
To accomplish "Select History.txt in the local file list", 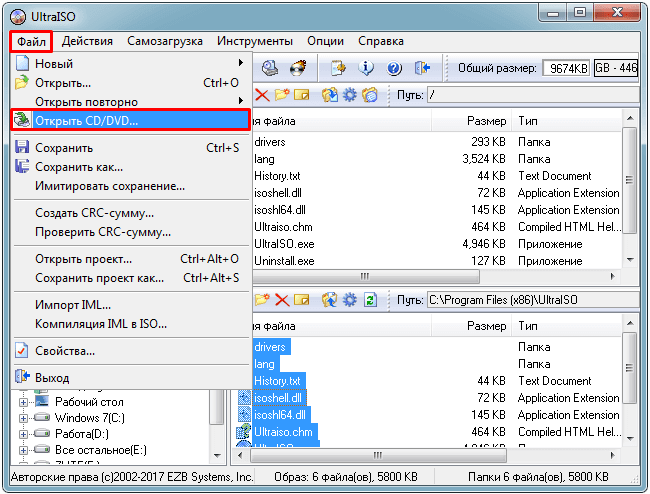I will [277, 381].
